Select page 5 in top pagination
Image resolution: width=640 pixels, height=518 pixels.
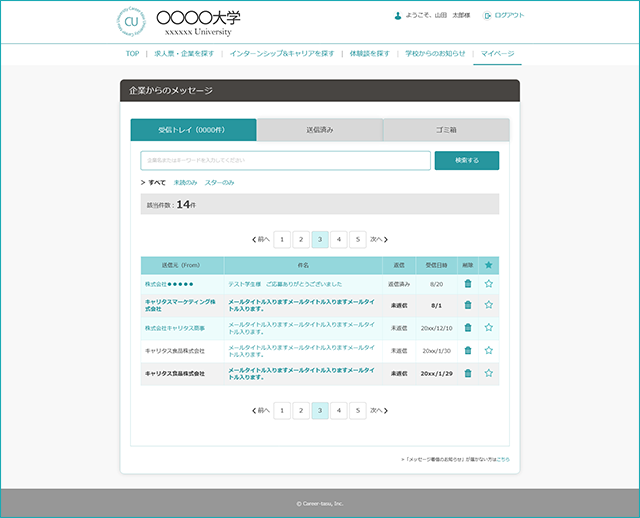pos(358,240)
